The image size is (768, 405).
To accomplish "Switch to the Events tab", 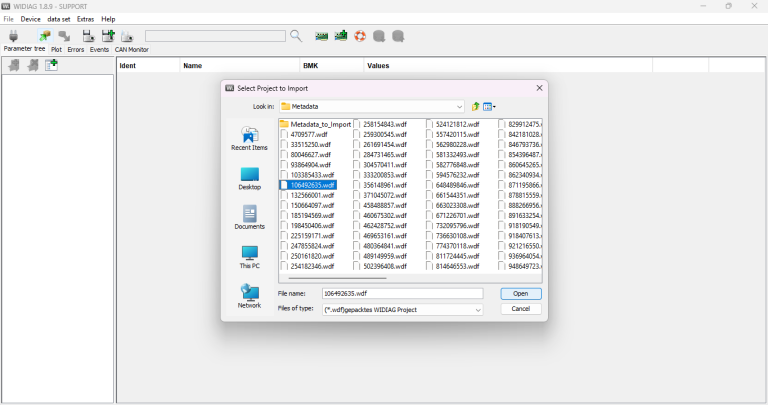I will [99, 49].
